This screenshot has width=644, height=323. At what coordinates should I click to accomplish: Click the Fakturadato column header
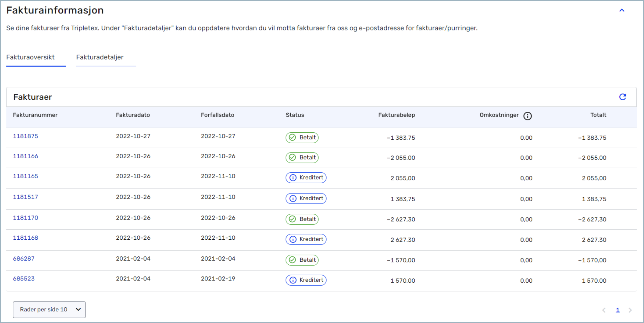[133, 115]
